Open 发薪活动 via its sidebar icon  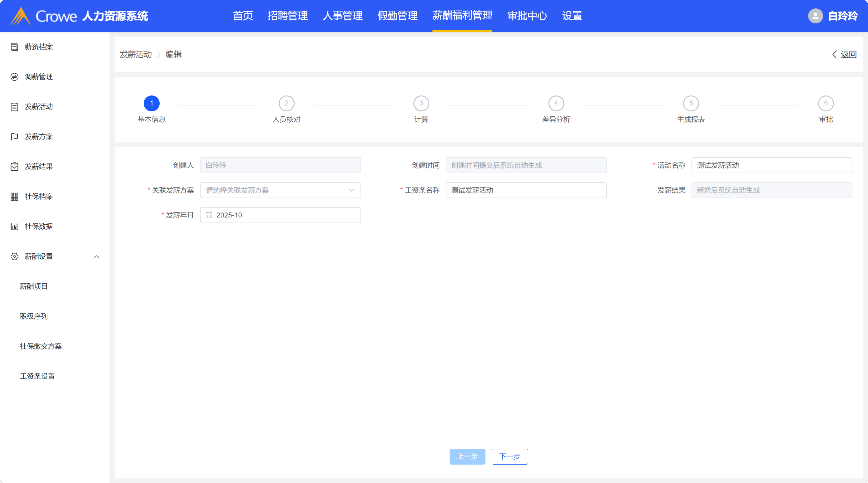[14, 107]
